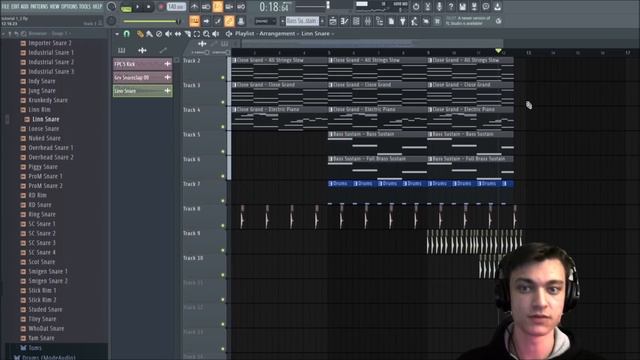Image resolution: width=640 pixels, height=360 pixels.
Task: Click the undo history circular icon
Action: point(416,7)
